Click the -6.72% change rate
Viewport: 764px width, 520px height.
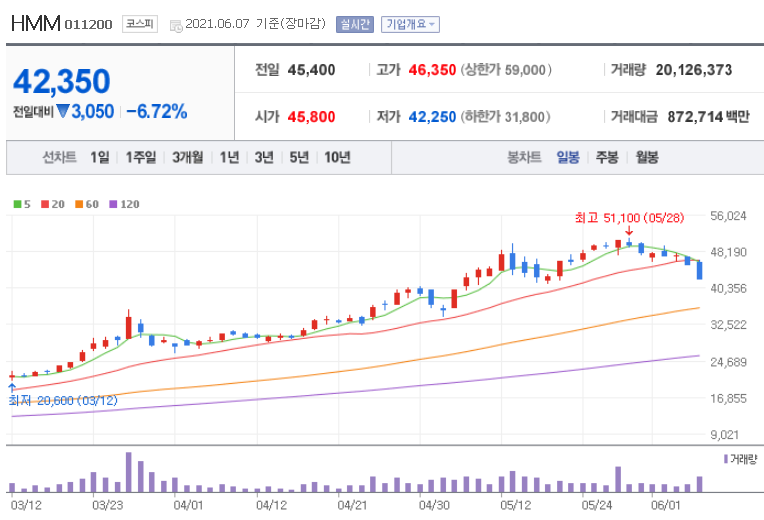pyautogui.click(x=157, y=112)
